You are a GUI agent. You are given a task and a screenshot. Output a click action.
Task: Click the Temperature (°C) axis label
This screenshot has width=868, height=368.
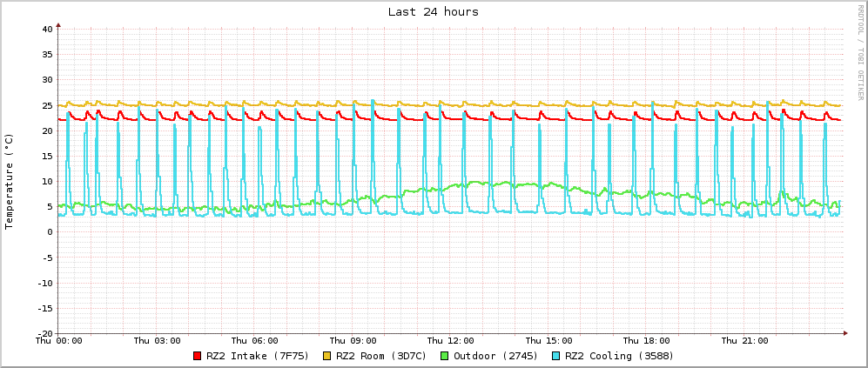(x=10, y=181)
